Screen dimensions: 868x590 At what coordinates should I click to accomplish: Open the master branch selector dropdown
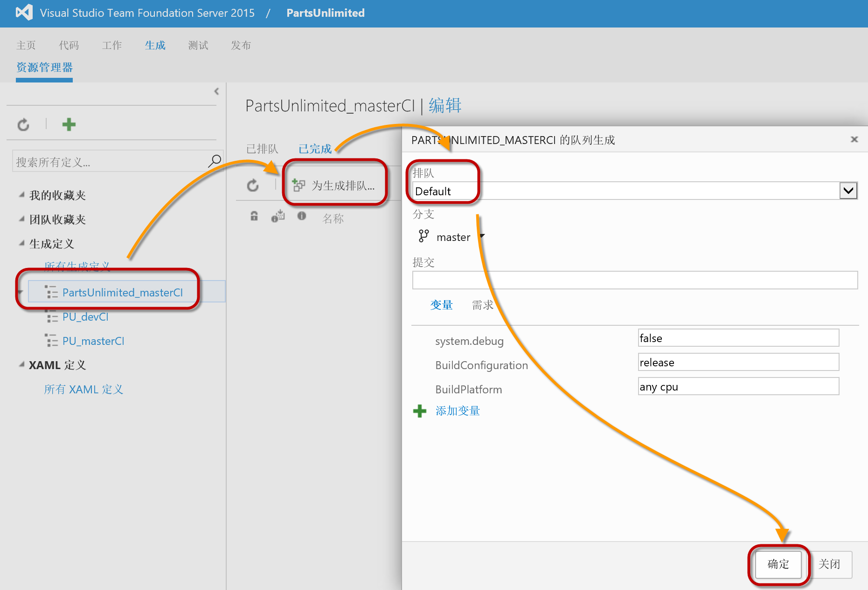[482, 236]
